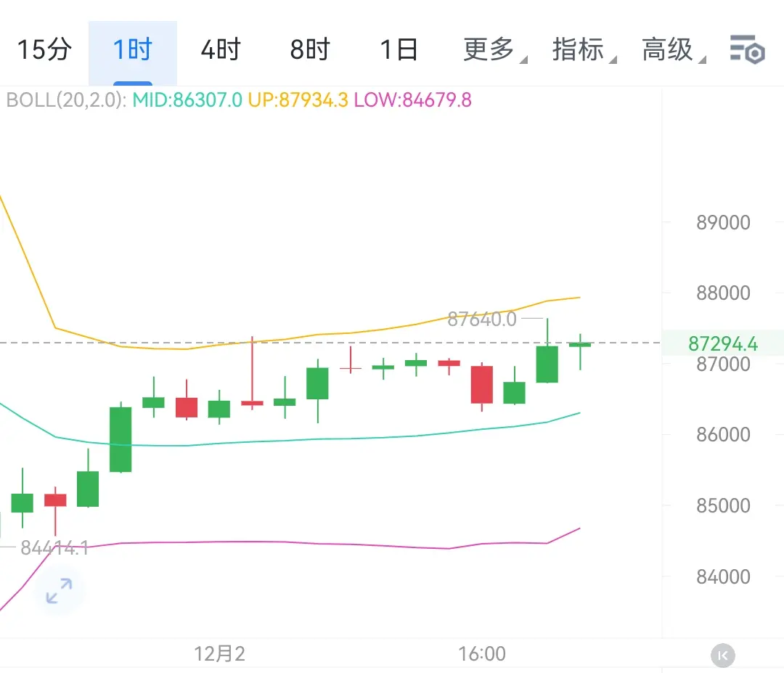Open the 高级 advanced dropdown
784x673 pixels.
click(x=673, y=49)
